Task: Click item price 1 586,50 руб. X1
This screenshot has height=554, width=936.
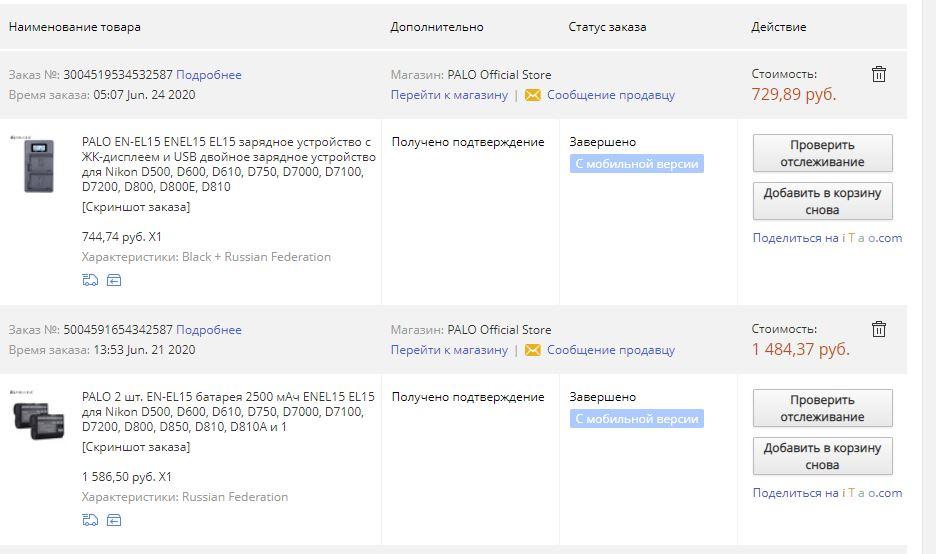Action: tap(127, 476)
